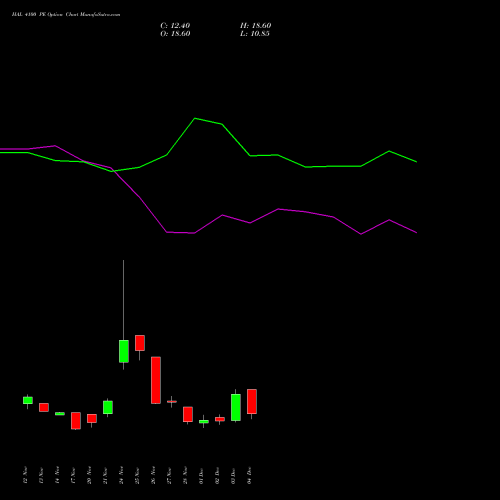Click the red candlestick on 28 Nov

point(188,414)
